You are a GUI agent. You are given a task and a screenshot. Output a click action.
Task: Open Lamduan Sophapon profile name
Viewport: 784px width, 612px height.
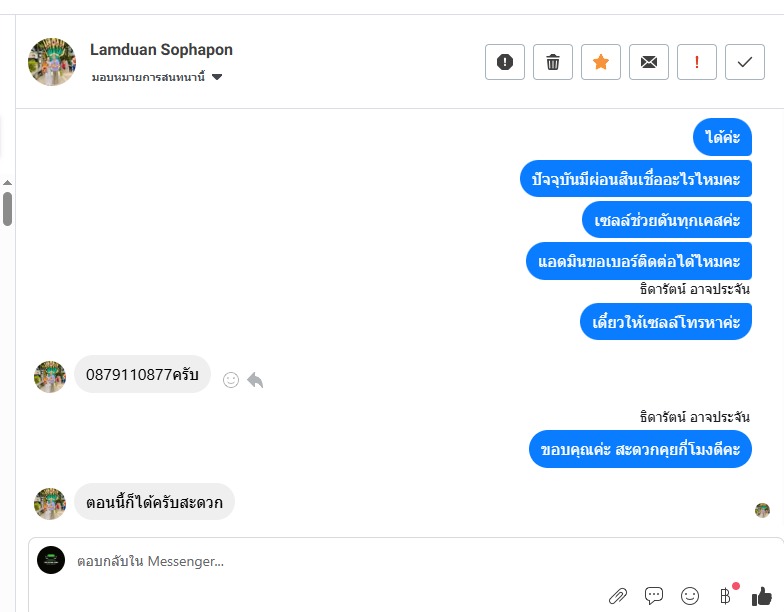point(161,50)
